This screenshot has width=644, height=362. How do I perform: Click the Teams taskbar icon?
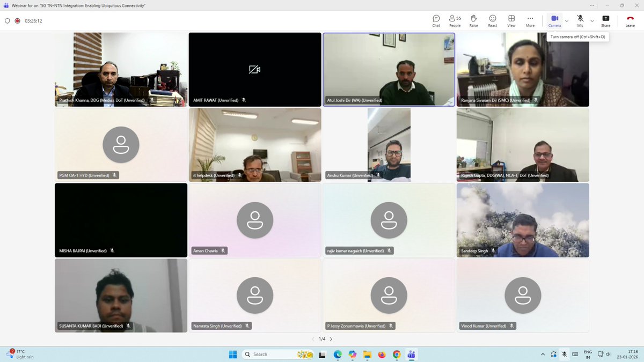[412, 354]
